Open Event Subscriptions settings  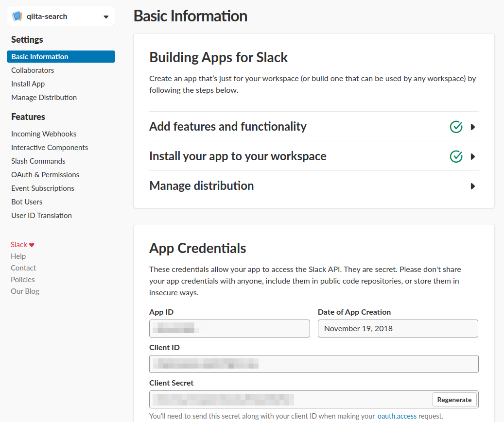point(43,188)
